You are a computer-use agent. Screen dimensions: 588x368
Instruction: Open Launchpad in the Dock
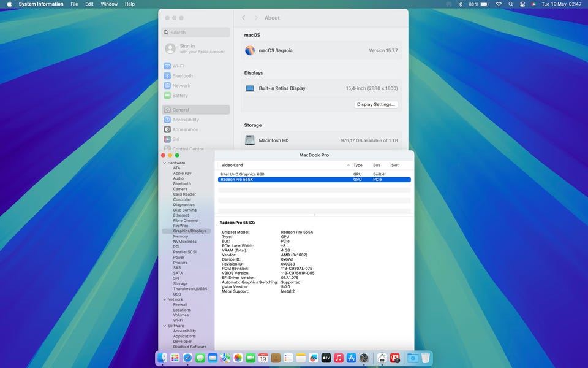(175, 358)
